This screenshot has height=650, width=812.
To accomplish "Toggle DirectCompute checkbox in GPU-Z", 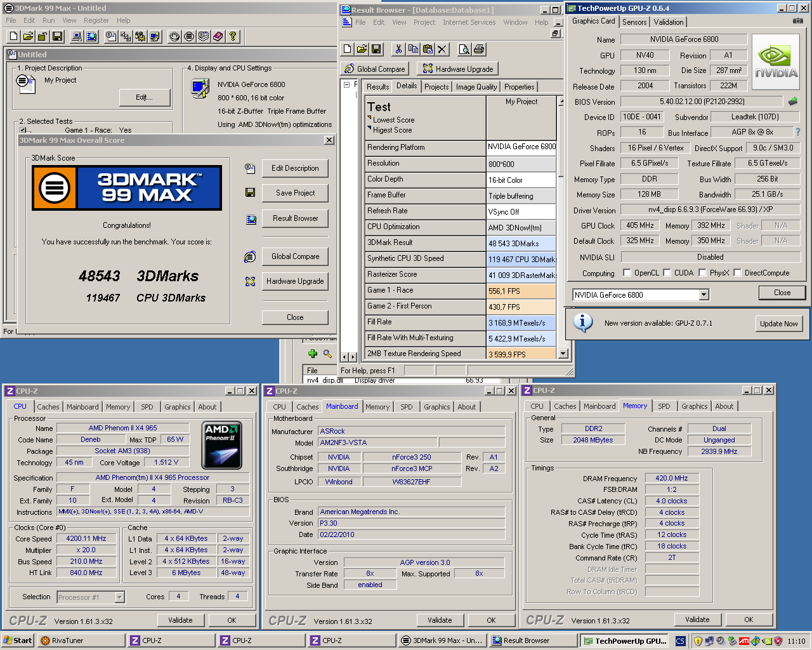I will pos(737,273).
